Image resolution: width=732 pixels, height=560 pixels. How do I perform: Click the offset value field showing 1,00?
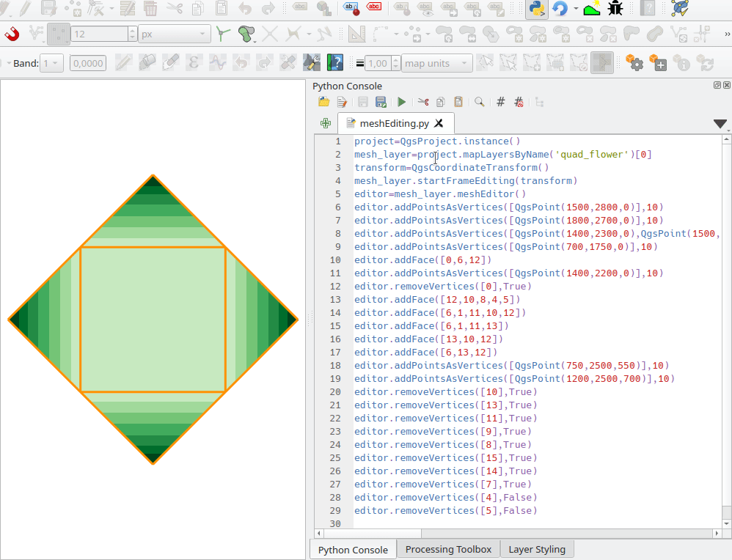[377, 64]
